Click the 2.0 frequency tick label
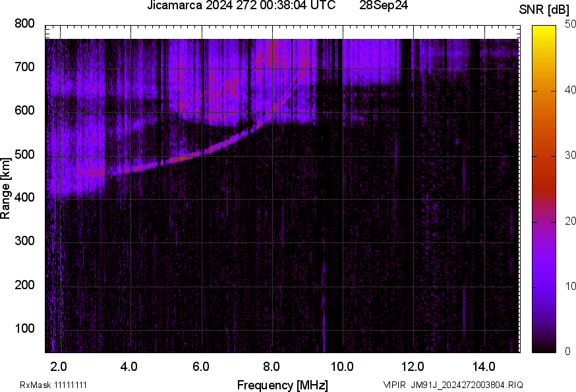The height and width of the screenshot is (392, 576). coord(59,366)
